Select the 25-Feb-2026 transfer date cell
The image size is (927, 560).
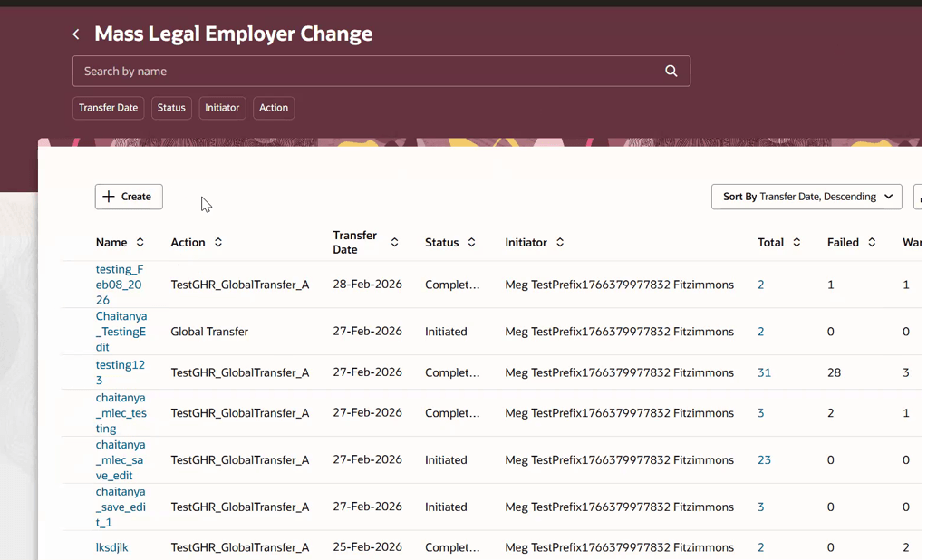367,547
